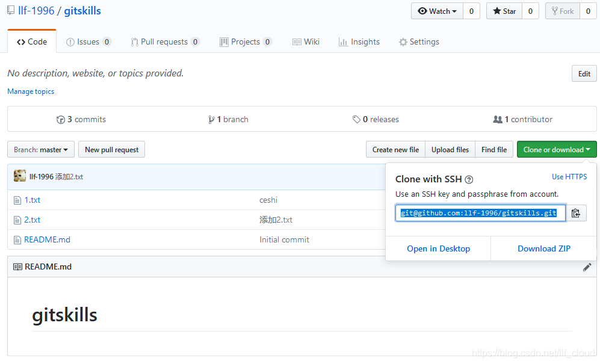The width and height of the screenshot is (600, 364).
Task: Click the gitskills repository name link
Action: 82,11
